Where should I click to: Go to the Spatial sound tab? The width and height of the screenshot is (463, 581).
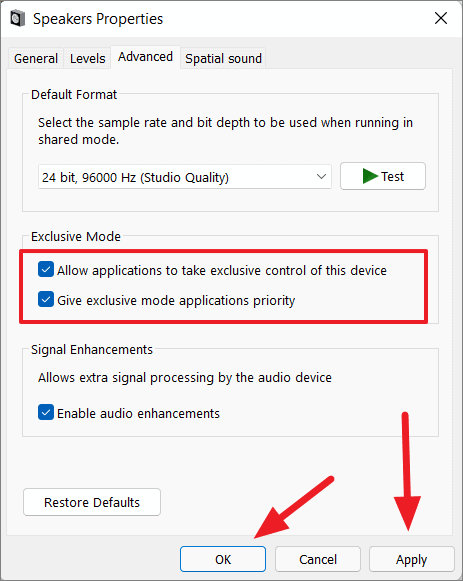223,58
